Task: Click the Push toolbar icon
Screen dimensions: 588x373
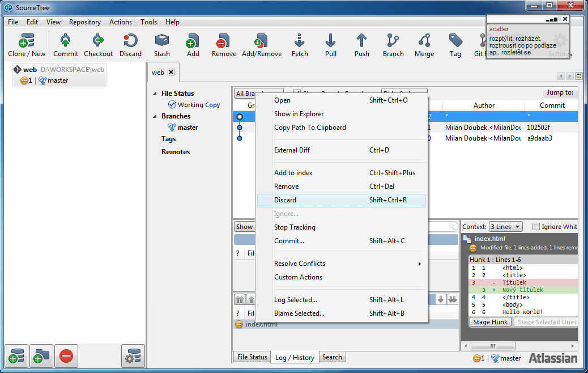Action: coord(361,40)
